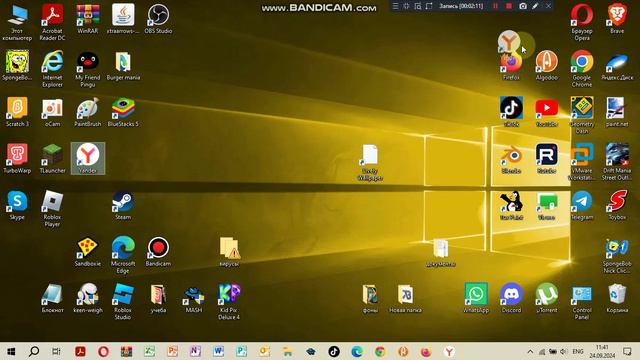Take a screenshot with Bandicam camera button
The image size is (640, 360).
point(522,6)
